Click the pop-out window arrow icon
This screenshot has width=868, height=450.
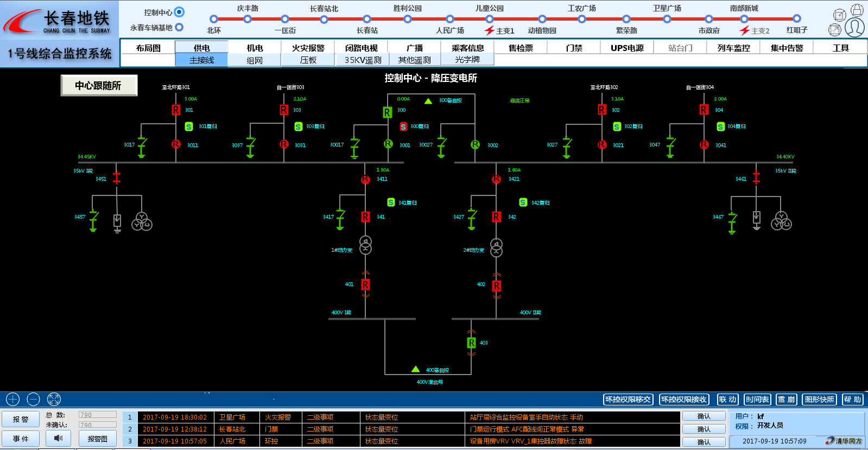(x=835, y=30)
